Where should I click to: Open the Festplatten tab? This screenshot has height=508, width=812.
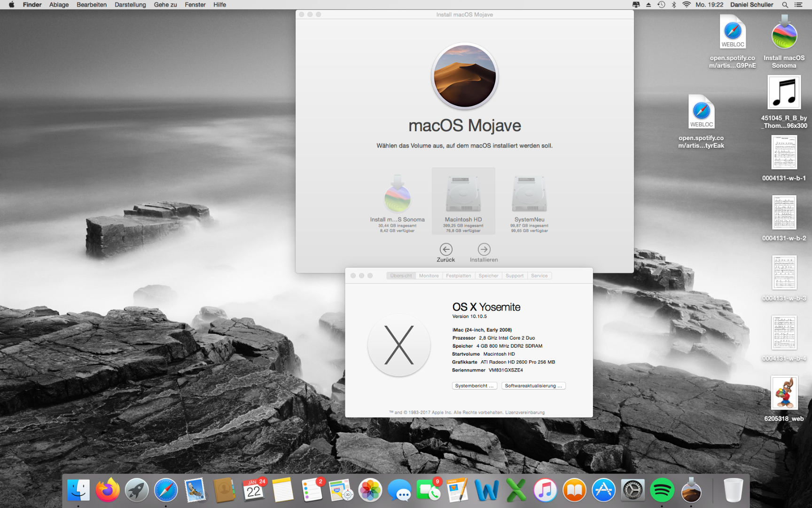click(x=458, y=276)
